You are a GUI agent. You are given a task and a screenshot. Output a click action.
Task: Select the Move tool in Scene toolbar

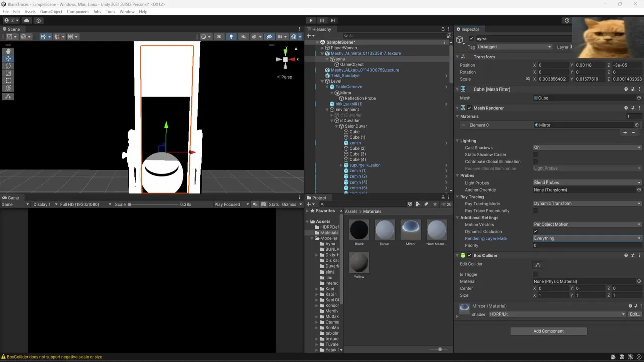(x=8, y=59)
